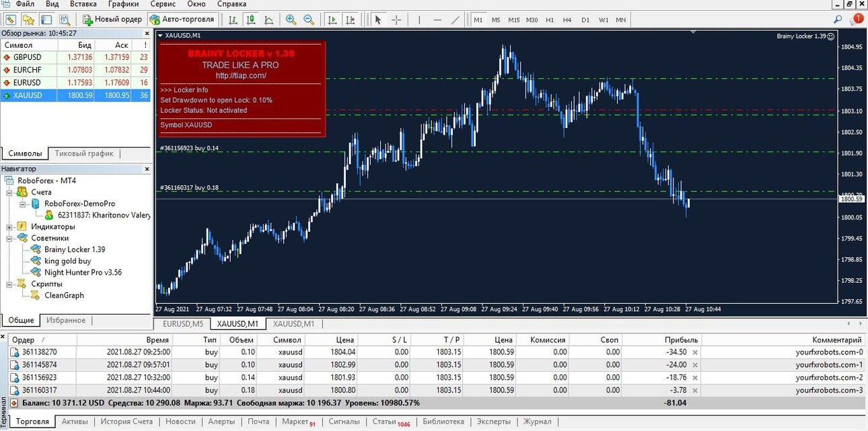Image resolution: width=868 pixels, height=431 pixels.
Task: Select account 62311837 Kharitonov Valery
Action: point(104,215)
